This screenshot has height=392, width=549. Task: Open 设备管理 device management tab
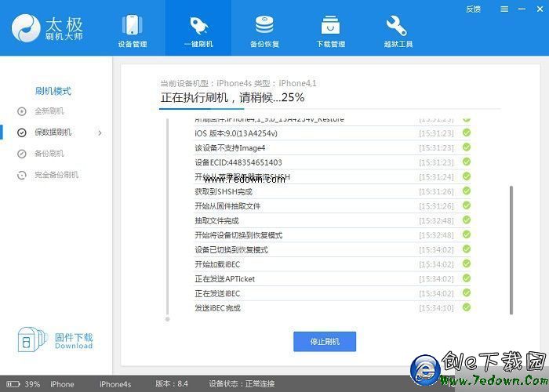132,30
